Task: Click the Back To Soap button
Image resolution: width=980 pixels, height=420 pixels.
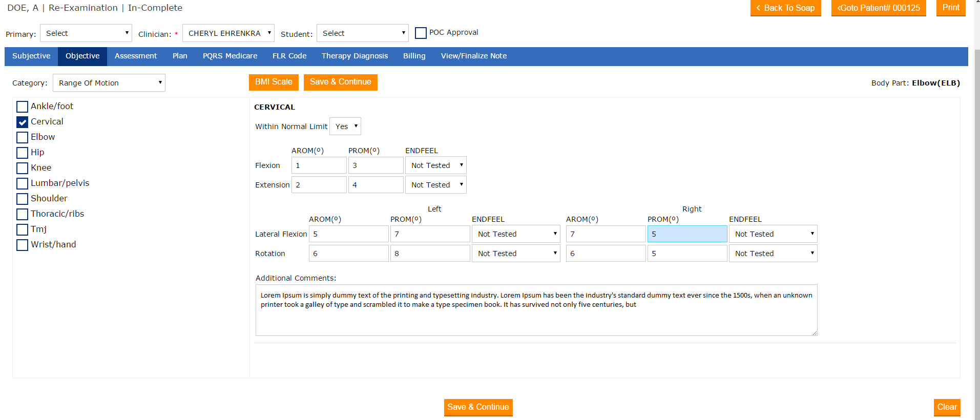Action: [x=785, y=8]
